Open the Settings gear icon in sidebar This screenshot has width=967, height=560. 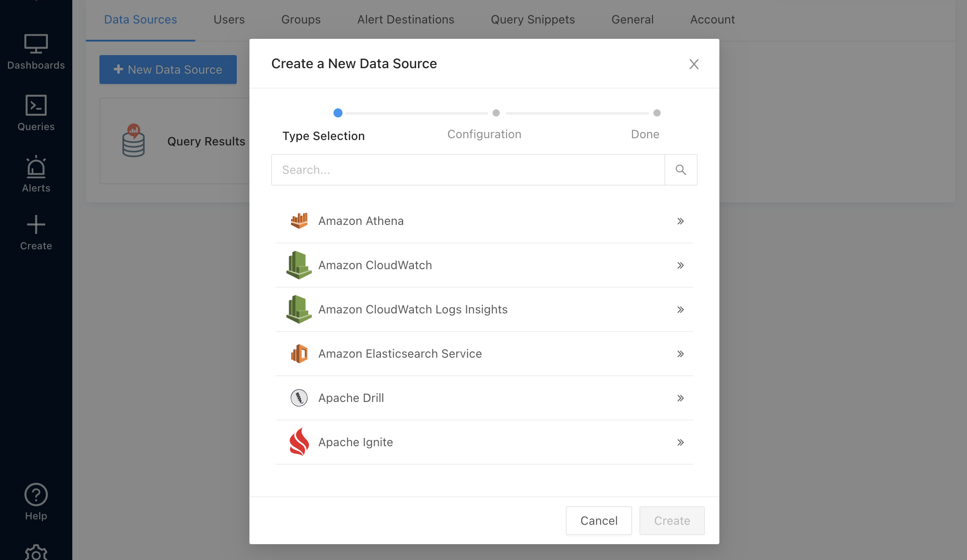[x=36, y=553]
